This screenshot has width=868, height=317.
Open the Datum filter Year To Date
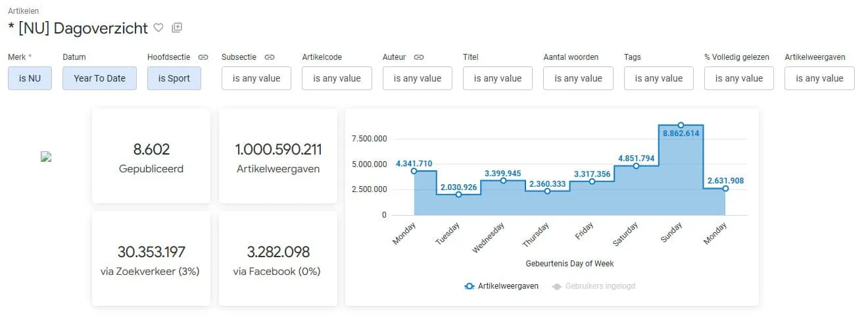click(x=99, y=78)
